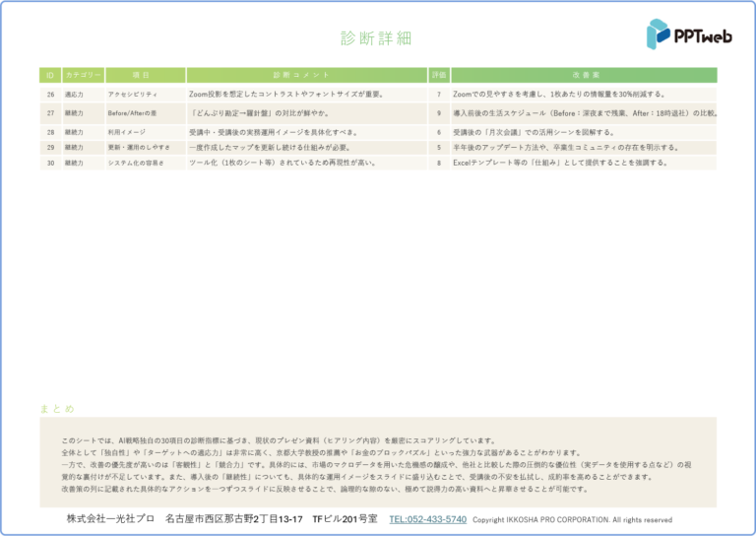This screenshot has width=756, height=536.
Task: Select improvement text starting 半年後のアップデート方法
Action: (566, 148)
